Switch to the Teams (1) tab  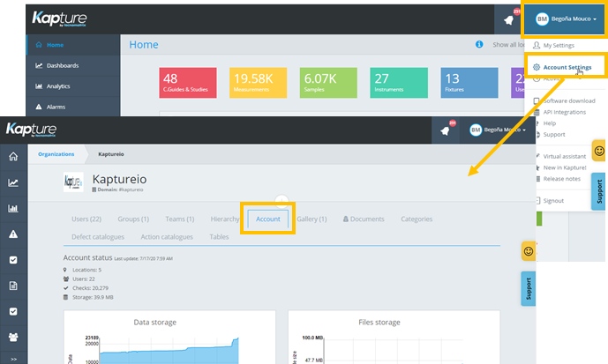(179, 219)
